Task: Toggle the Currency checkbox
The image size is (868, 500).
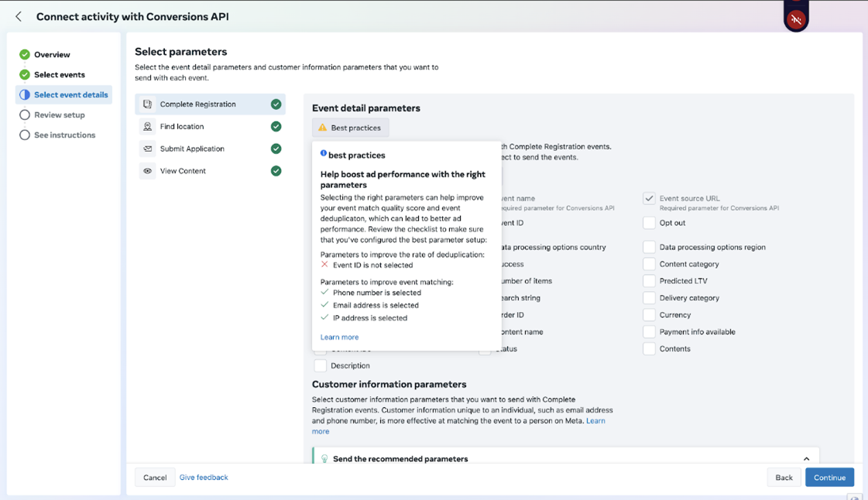Action: tap(649, 315)
